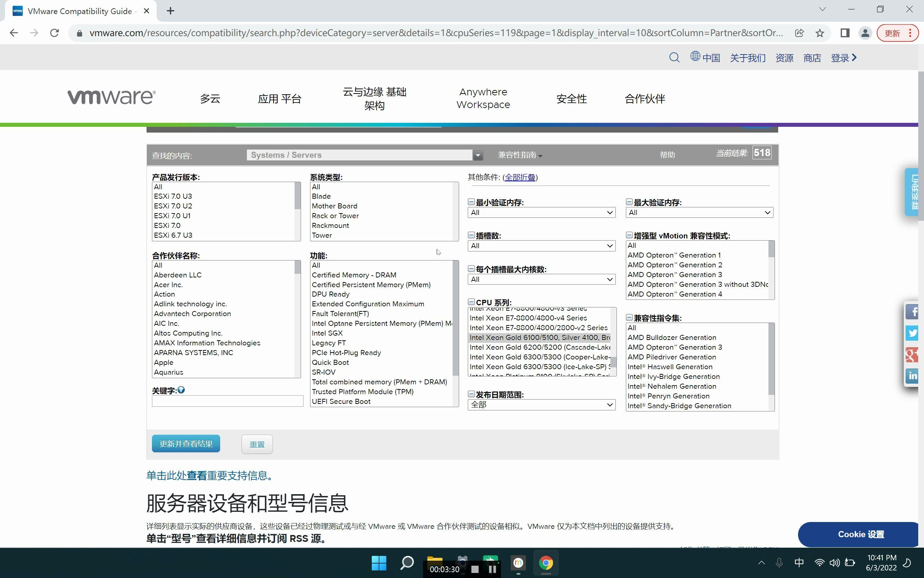
Task: Open File Explorer from the taskbar
Action: click(x=435, y=560)
